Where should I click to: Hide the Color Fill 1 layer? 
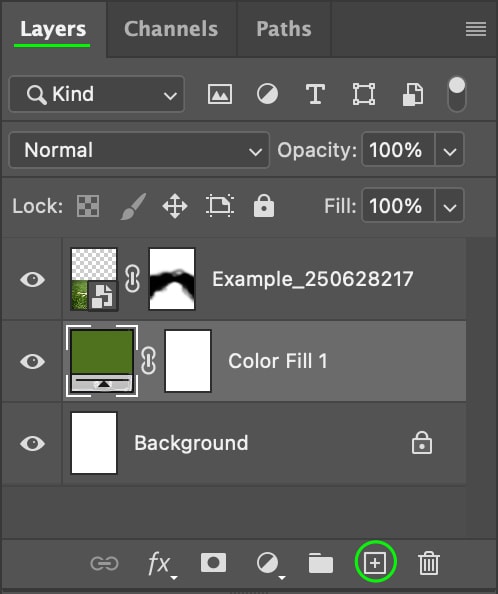point(33,361)
